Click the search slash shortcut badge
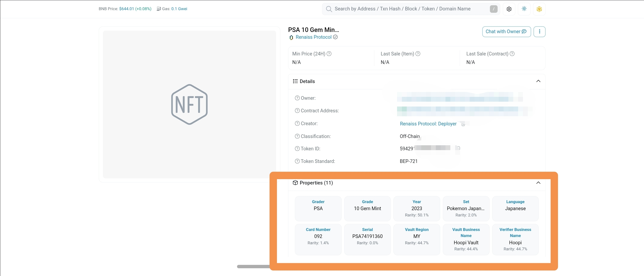Screen dimensions: 644x276 (493, 9)
